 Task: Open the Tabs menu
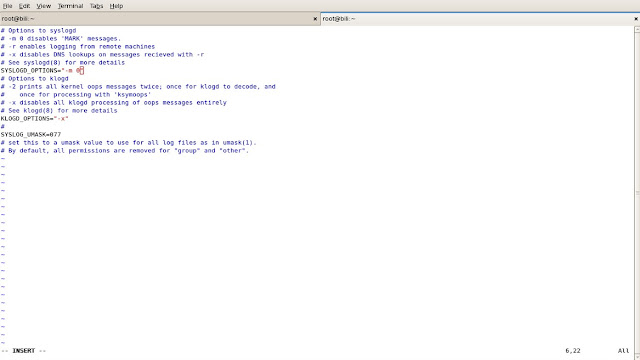click(96, 6)
